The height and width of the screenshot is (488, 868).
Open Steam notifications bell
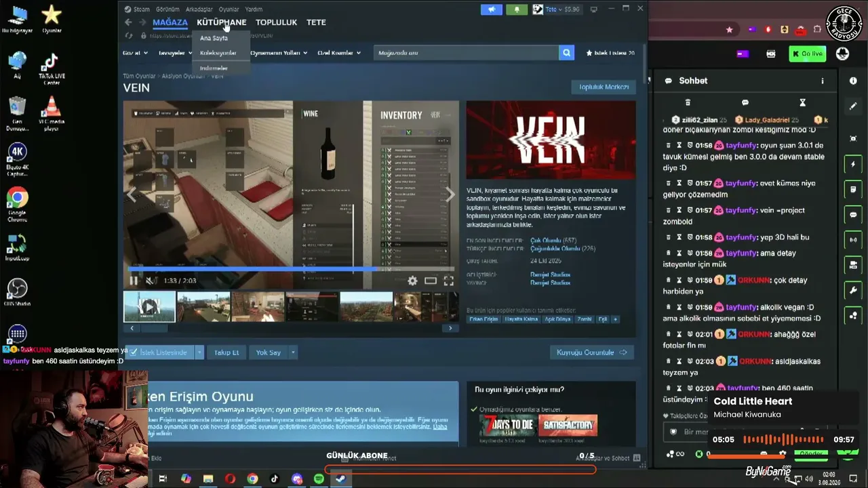pos(517,9)
